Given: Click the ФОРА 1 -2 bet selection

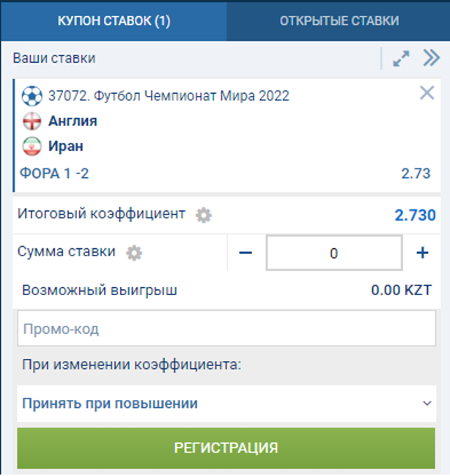Looking at the screenshot, I should tap(56, 174).
